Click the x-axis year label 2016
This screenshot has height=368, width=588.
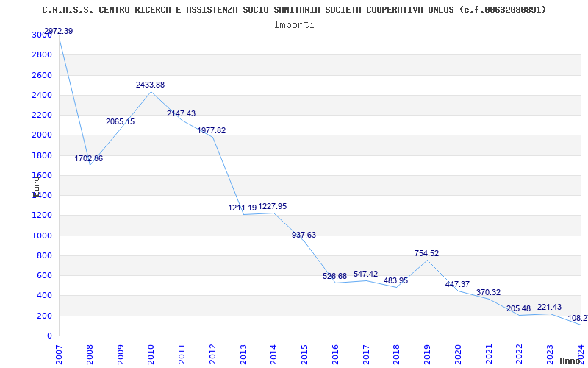tap(335, 355)
